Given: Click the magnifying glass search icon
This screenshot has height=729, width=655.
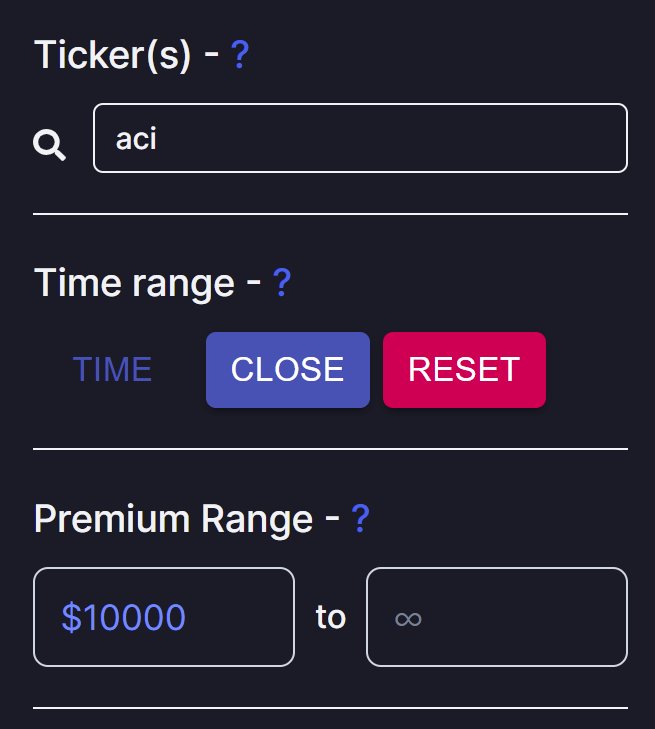Looking at the screenshot, I should 49,145.
